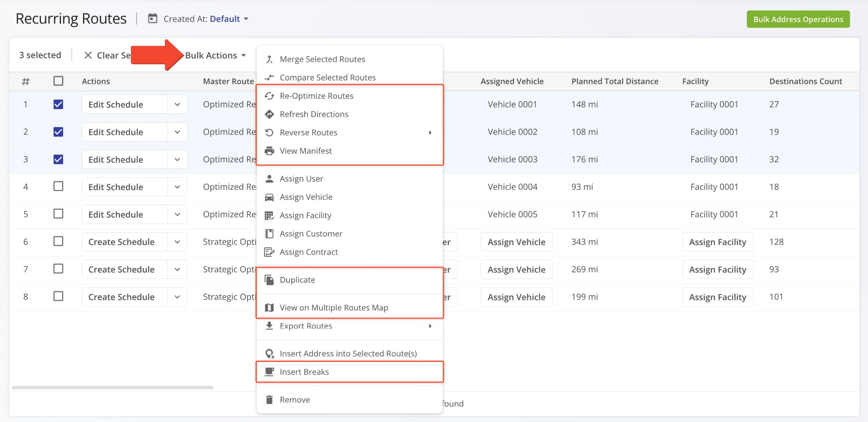The width and height of the screenshot is (868, 422).
Task: Choose Merge Selected Routes from menu
Action: [x=350, y=59]
